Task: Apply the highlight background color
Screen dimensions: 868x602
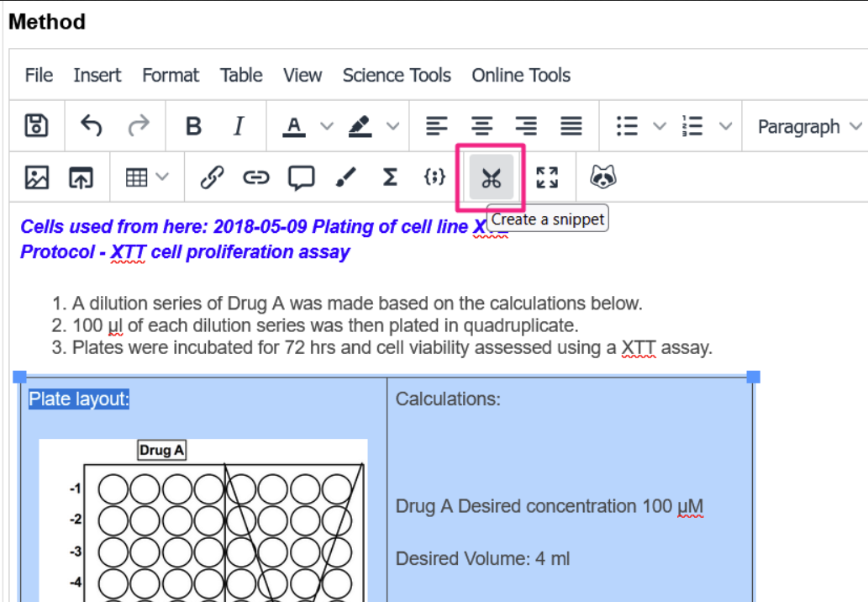Action: tap(360, 126)
